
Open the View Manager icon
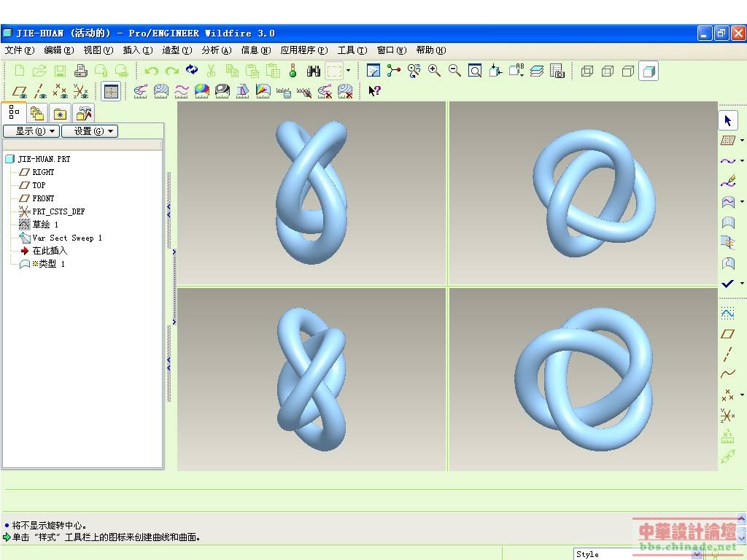coord(557,71)
